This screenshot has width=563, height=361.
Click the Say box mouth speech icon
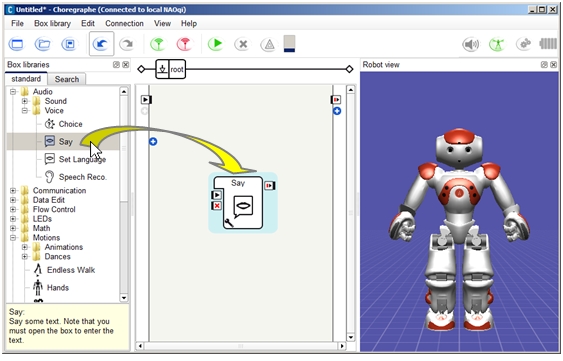click(243, 207)
